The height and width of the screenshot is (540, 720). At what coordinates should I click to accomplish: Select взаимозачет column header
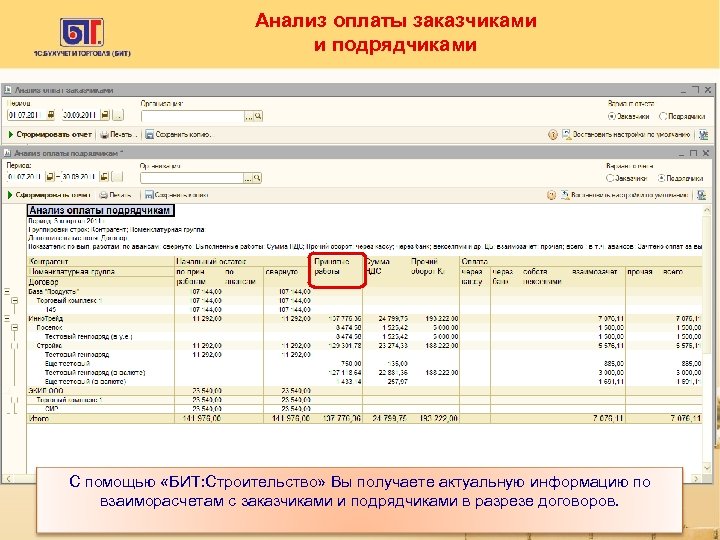click(x=595, y=271)
